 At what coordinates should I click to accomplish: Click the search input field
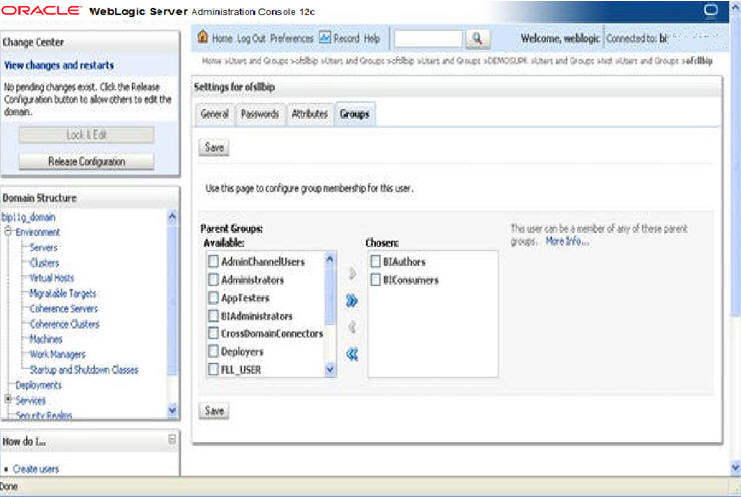click(428, 39)
